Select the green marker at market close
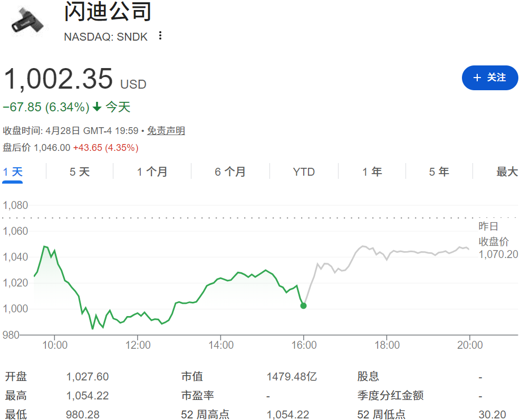521x420 pixels. click(x=304, y=305)
